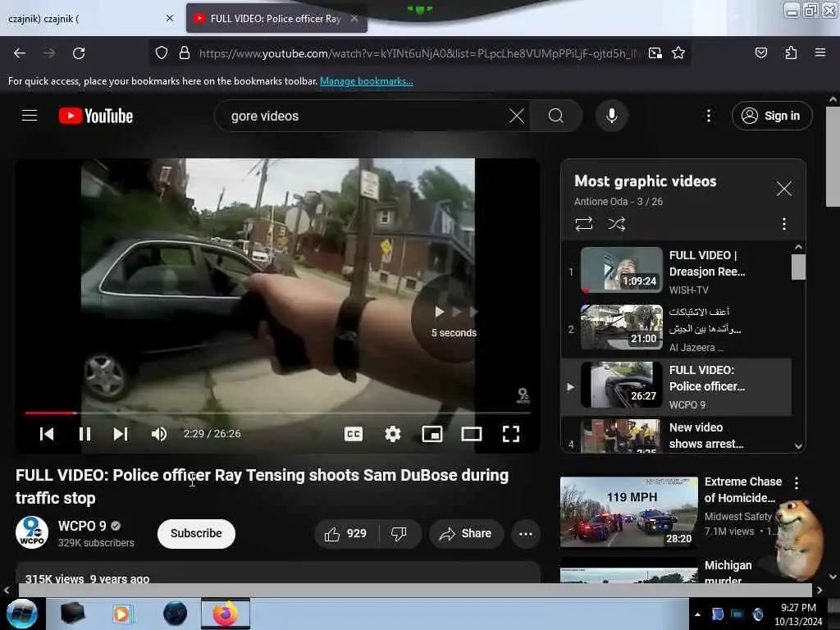Open Windows Media Player taskbar icon
This screenshot has height=630, width=840.
(121, 614)
